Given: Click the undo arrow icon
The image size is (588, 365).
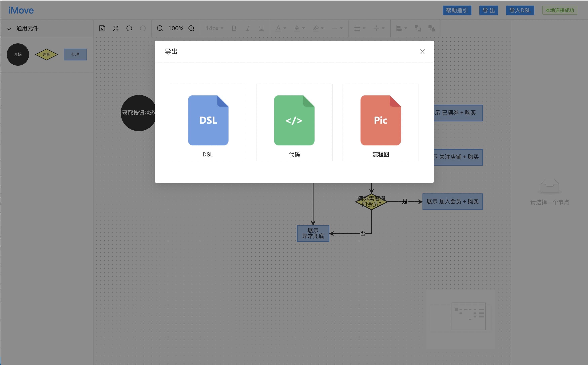Looking at the screenshot, I should [x=129, y=28].
